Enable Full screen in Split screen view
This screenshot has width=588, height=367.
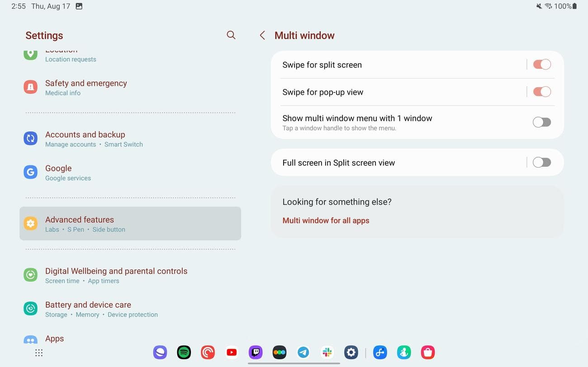[x=541, y=162]
